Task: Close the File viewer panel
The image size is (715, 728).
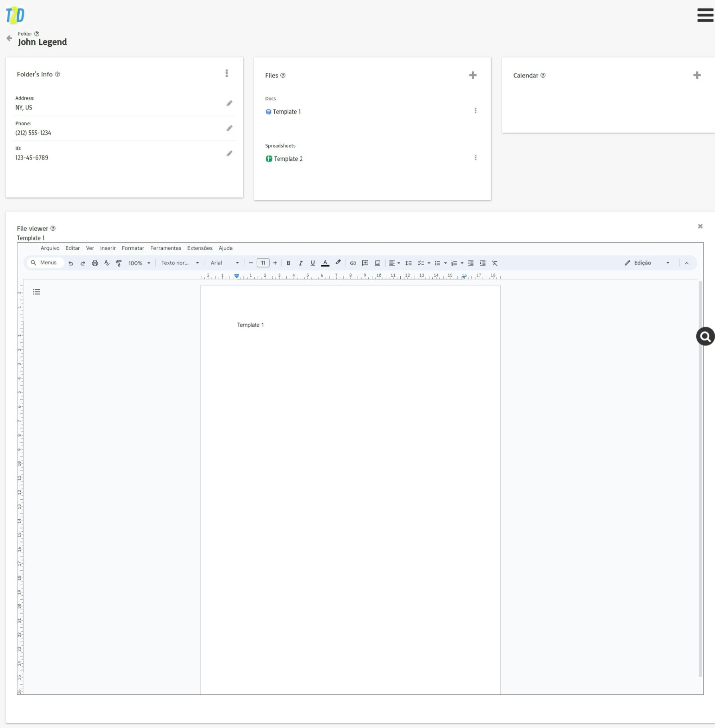Action: pyautogui.click(x=700, y=226)
